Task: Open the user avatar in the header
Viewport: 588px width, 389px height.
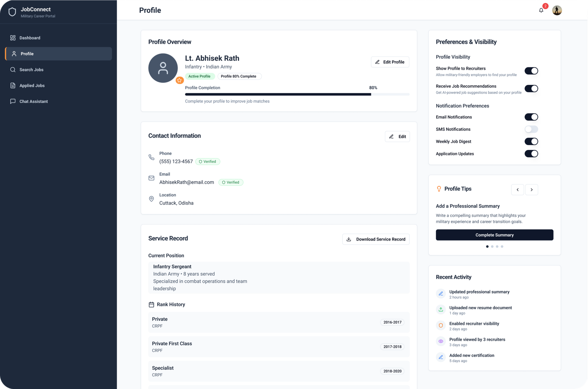Action: (557, 10)
